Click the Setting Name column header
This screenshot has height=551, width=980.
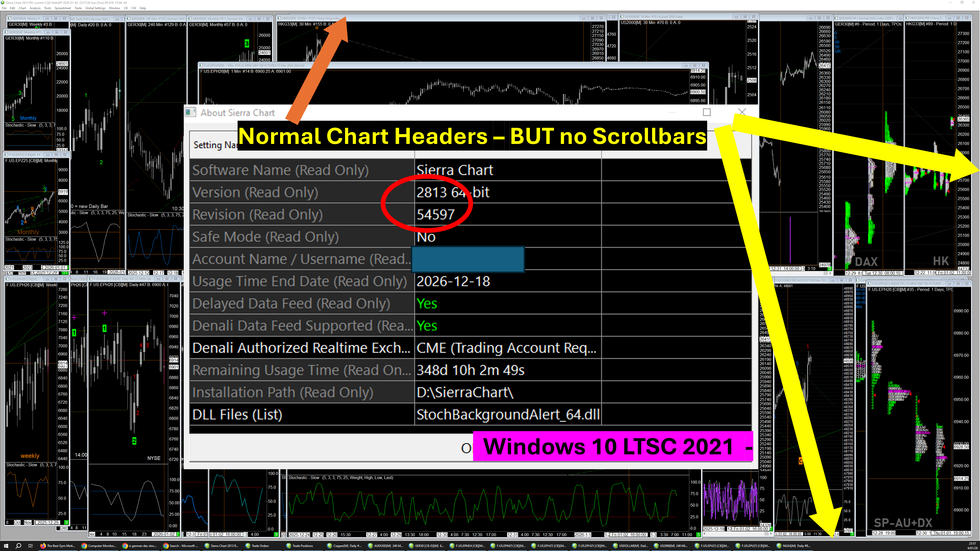213,145
